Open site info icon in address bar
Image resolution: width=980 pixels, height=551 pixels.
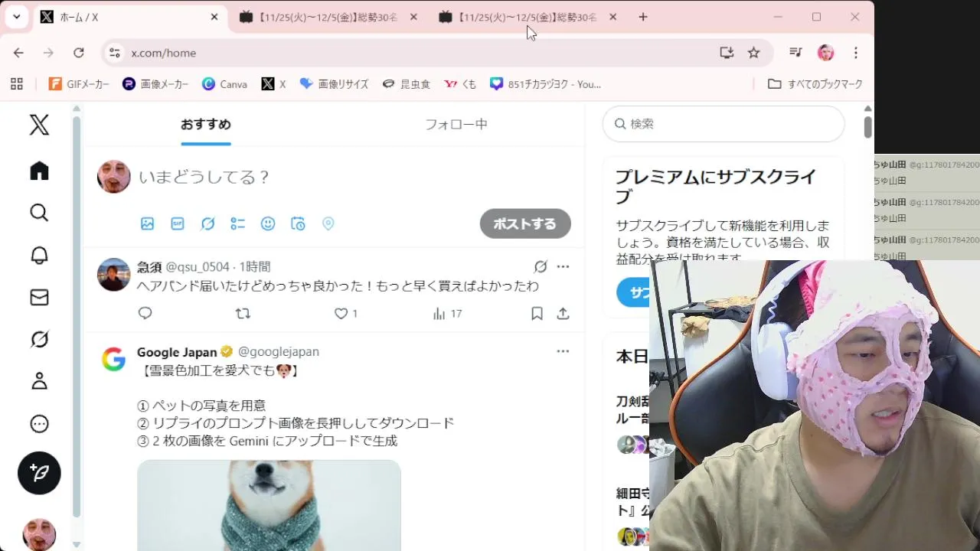[x=115, y=53]
